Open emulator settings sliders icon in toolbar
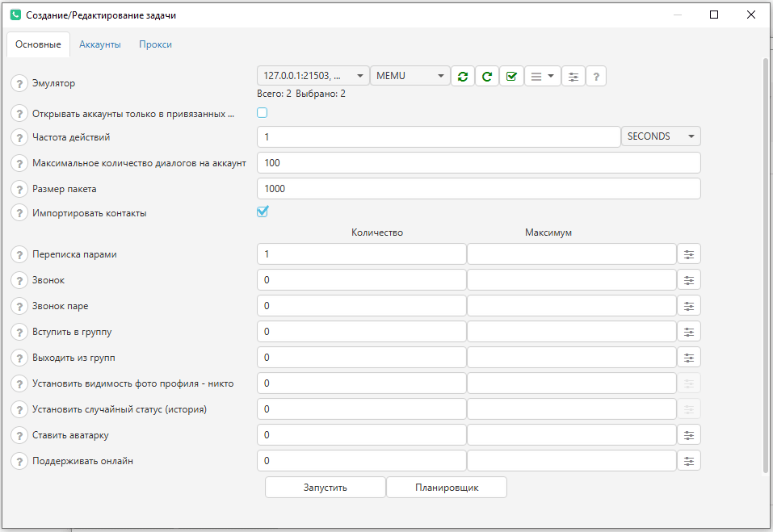 pyautogui.click(x=573, y=77)
